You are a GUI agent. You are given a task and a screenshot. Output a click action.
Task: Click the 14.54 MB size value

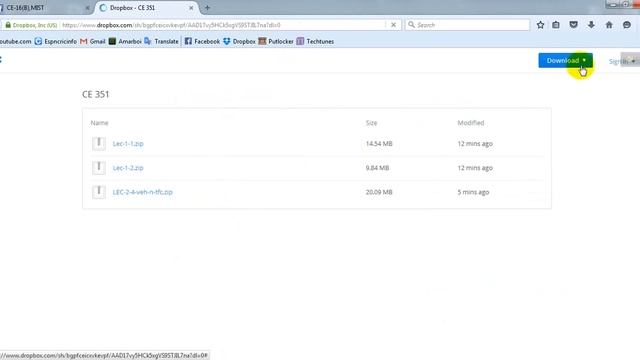(x=379, y=144)
